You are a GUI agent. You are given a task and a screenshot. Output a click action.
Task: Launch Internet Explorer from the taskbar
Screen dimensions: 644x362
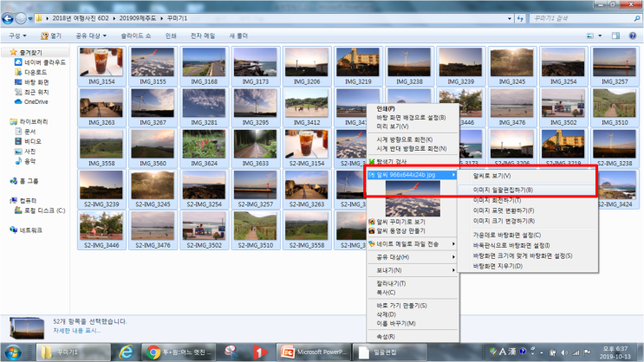coord(127,352)
